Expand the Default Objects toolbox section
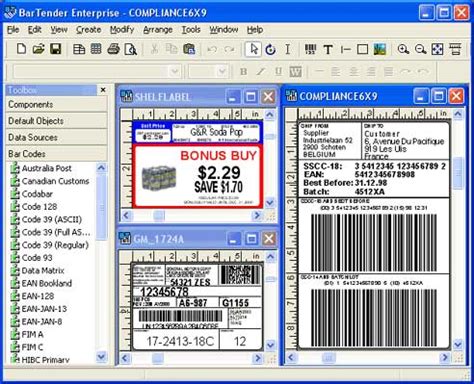This screenshot has width=474, height=384. pyautogui.click(x=56, y=121)
